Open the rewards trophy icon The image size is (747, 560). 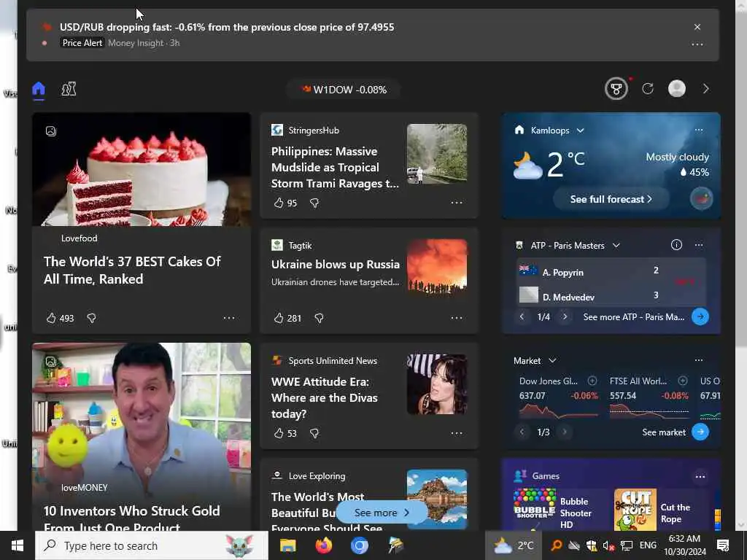[x=616, y=89]
